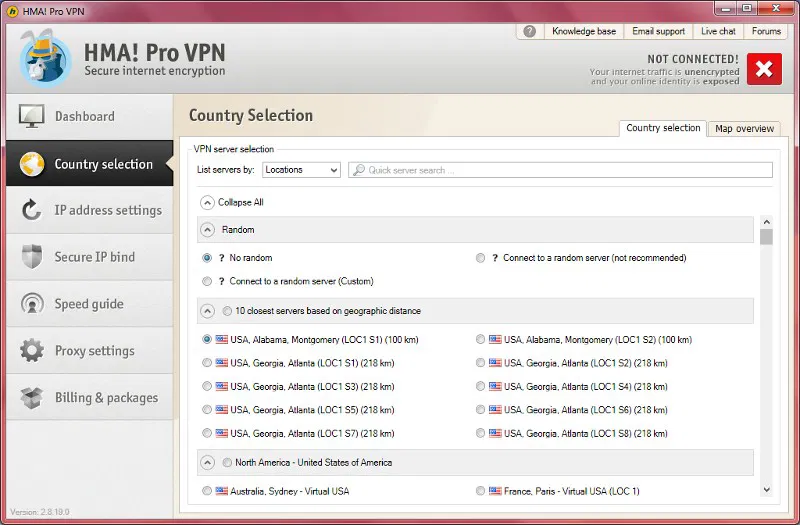This screenshot has height=525, width=800.
Task: Select the 'No random' radio option
Action: click(x=207, y=258)
